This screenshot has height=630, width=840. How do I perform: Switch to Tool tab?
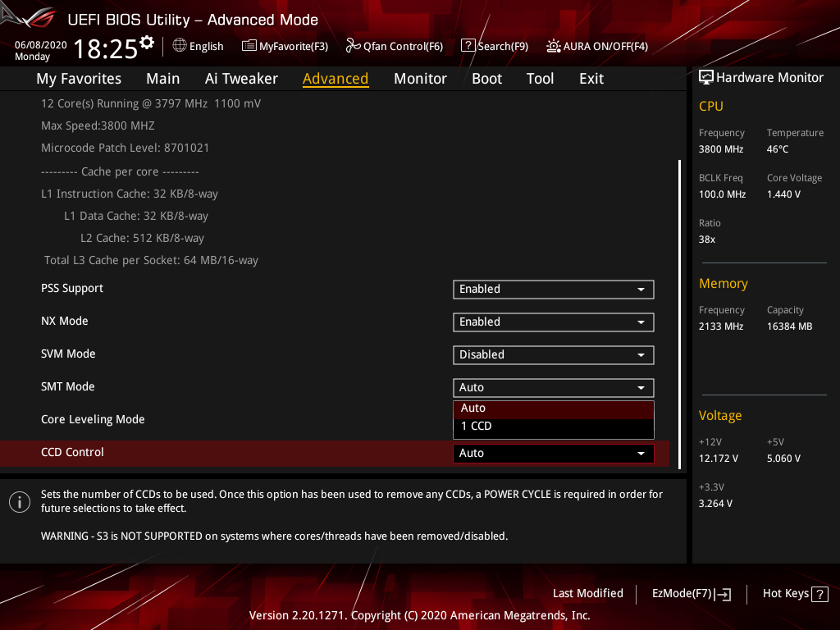[540, 79]
